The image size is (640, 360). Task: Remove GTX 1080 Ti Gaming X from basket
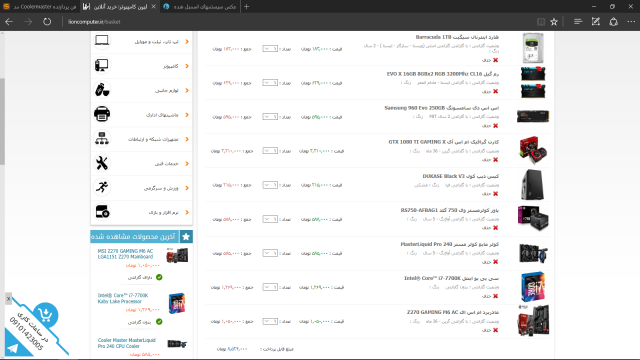click(x=495, y=160)
